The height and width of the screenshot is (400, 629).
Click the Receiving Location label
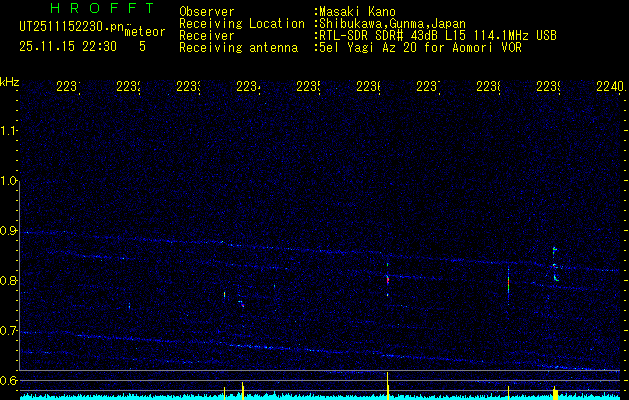pyautogui.click(x=242, y=24)
